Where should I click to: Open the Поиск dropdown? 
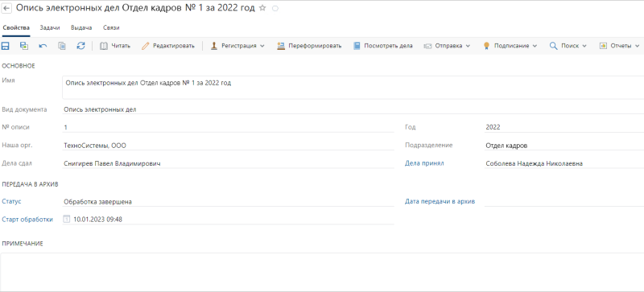(568, 46)
